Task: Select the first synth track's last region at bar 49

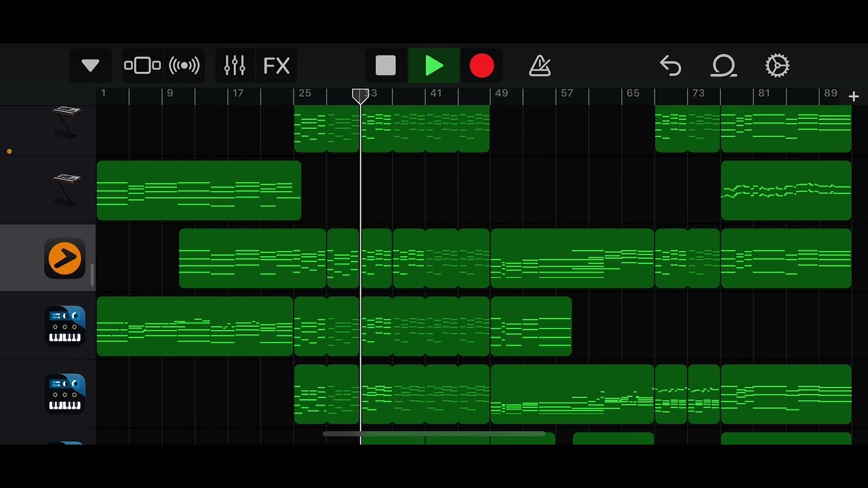Action: point(531,326)
